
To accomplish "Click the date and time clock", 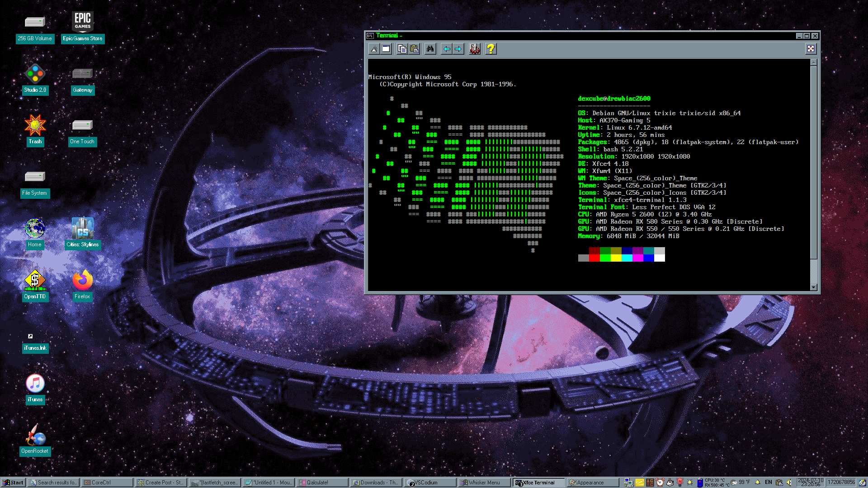I will pos(811,483).
